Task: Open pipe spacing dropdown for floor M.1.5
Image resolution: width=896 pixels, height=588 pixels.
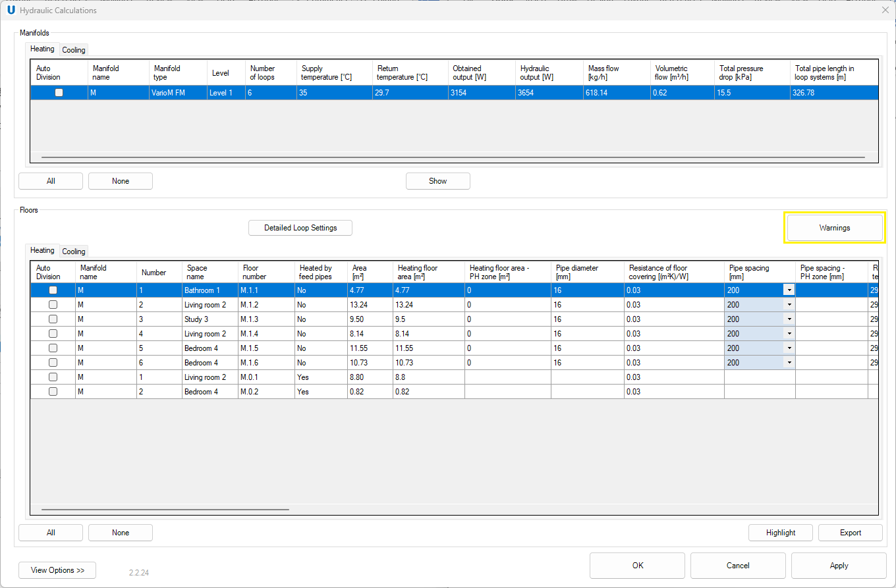Action: 789,348
